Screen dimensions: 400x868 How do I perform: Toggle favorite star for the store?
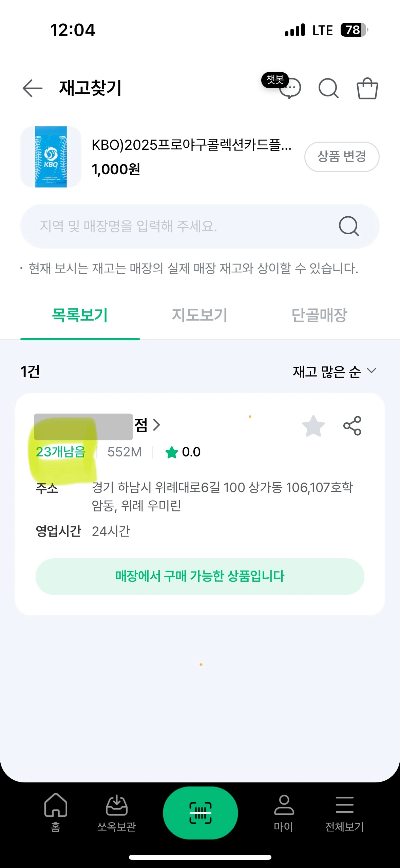click(313, 426)
